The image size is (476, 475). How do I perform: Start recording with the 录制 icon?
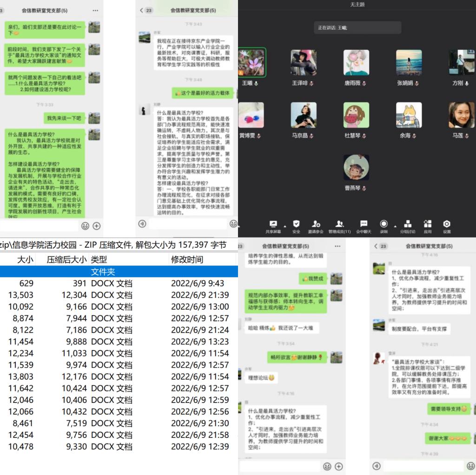coord(384,224)
